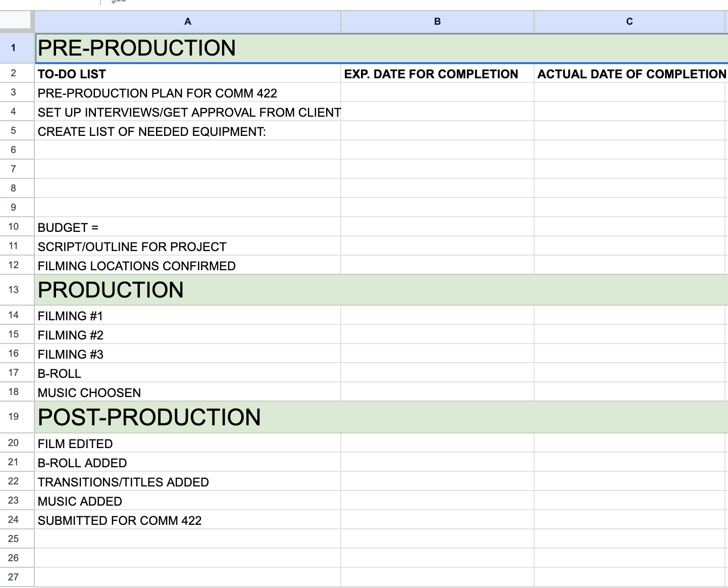Screen dimensions: 728x588
Task: Select EXP. DATE FOR COMPLETION cell
Action: click(431, 74)
